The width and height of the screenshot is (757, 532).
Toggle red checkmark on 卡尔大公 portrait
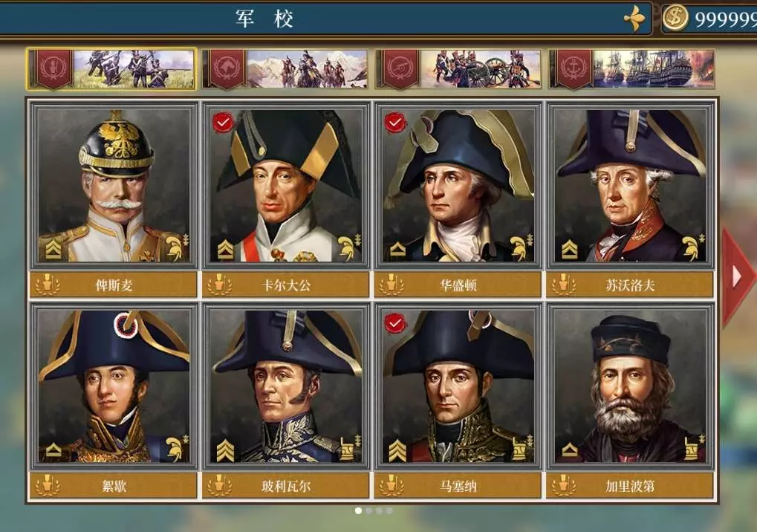point(223,122)
